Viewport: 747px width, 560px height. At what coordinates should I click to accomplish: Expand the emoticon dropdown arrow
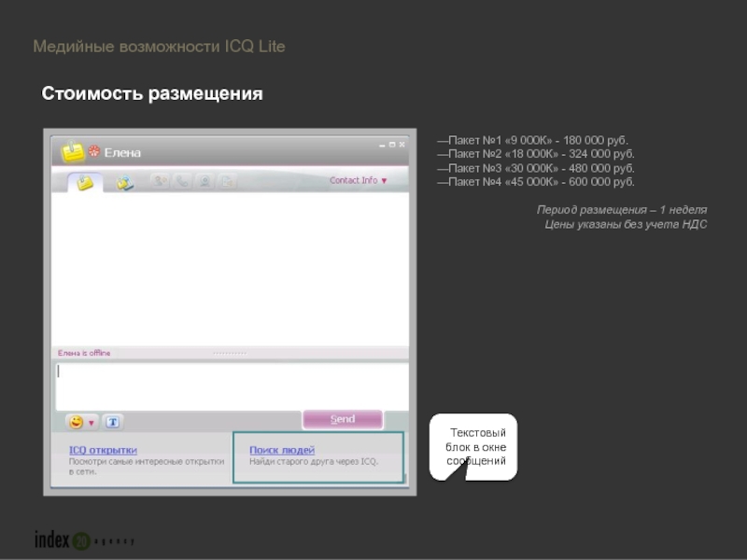coord(91,423)
